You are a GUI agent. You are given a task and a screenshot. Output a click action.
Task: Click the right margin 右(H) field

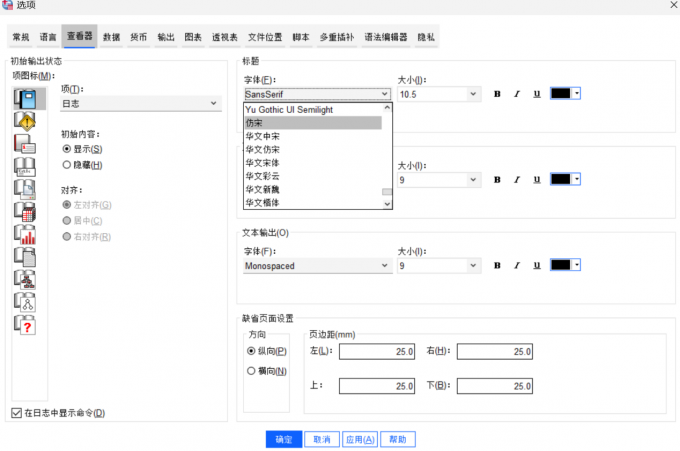[x=495, y=352]
